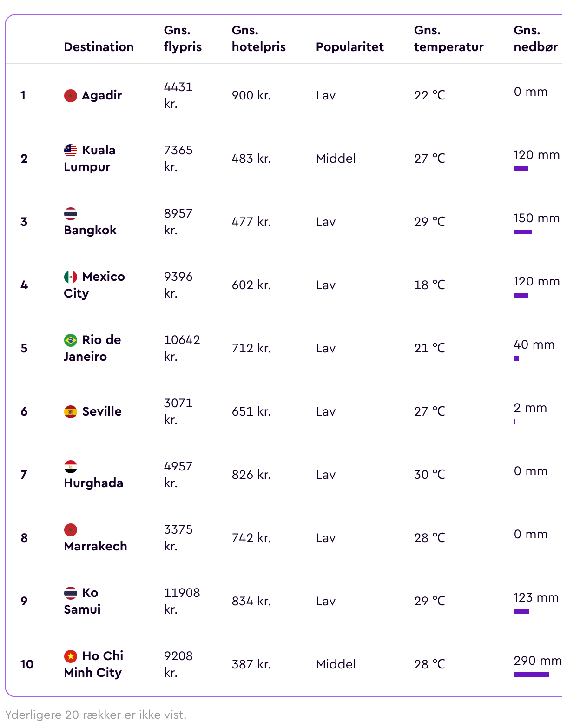This screenshot has width=567, height=728.
Task: Click the Popularitet column header
Action: pyautogui.click(x=350, y=47)
